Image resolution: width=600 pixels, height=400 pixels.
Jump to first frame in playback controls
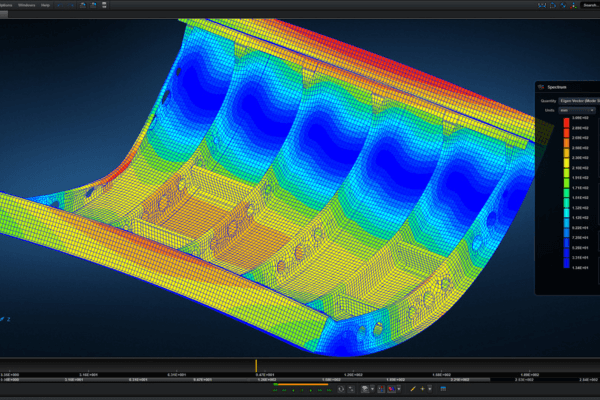[x=277, y=389]
